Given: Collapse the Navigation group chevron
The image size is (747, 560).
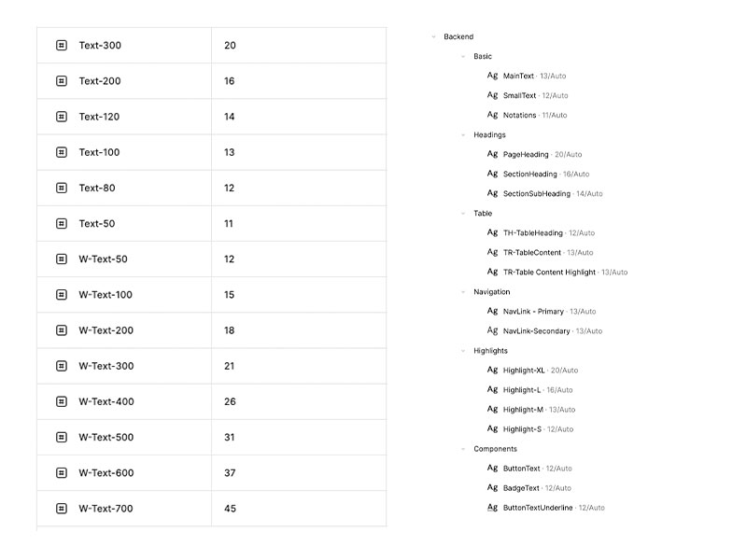Looking at the screenshot, I should [x=463, y=292].
